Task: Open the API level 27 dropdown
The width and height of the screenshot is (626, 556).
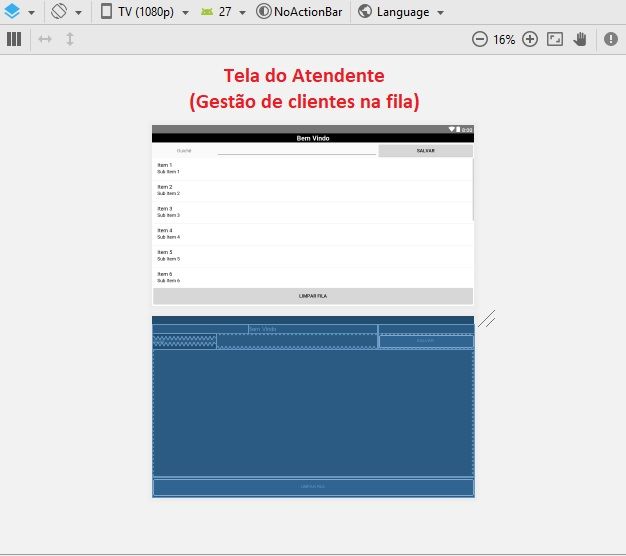Action: (x=223, y=12)
